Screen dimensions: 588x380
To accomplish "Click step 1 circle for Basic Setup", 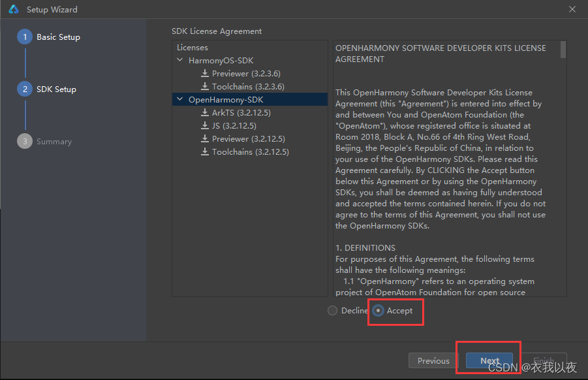I will click(x=25, y=37).
